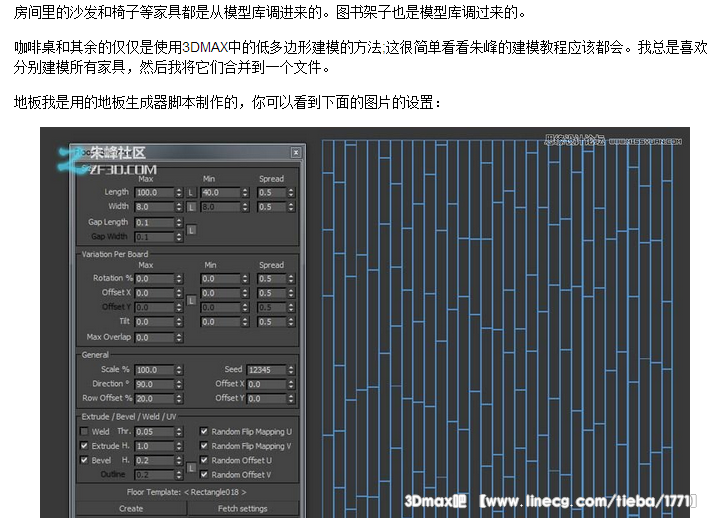Click the Length Spread spinner arrows

[x=291, y=192]
